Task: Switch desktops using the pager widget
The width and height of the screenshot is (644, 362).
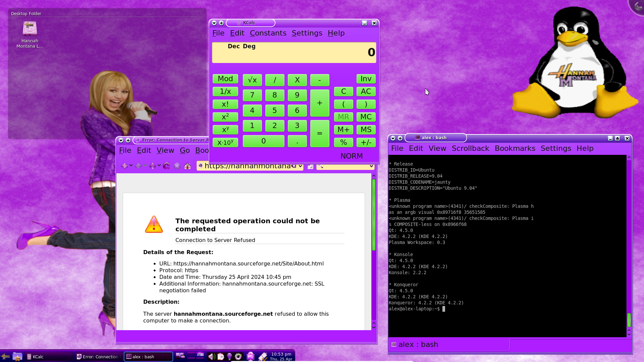Action: pyautogui.click(x=196, y=356)
